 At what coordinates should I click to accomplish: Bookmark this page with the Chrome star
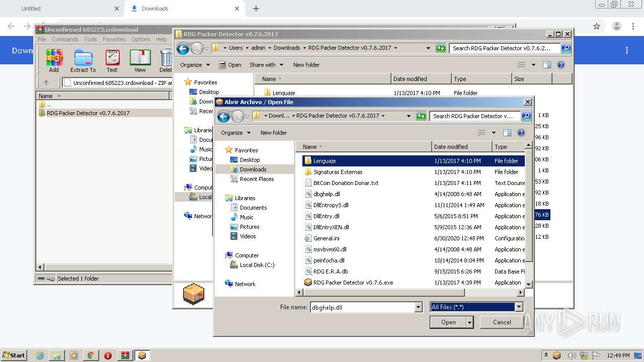point(597,26)
